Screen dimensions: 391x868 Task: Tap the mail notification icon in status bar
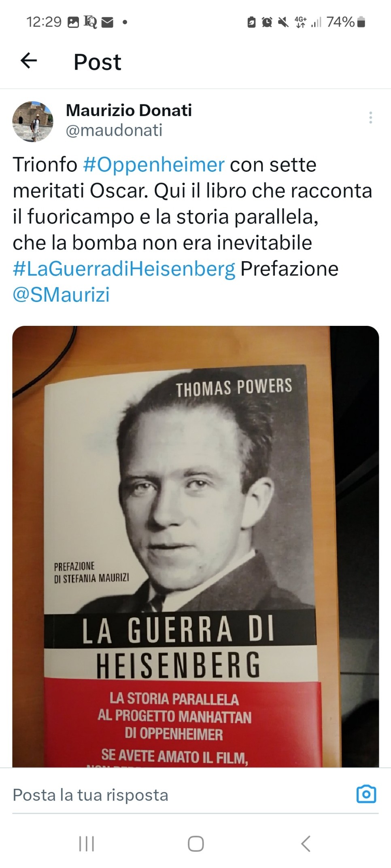(x=107, y=22)
